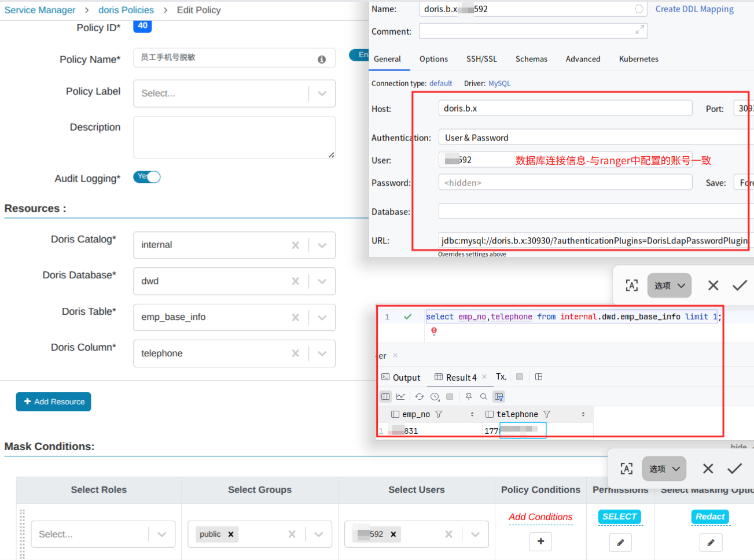Clear the Doris Column telephone value
The width and height of the screenshot is (754, 560).
click(x=295, y=353)
